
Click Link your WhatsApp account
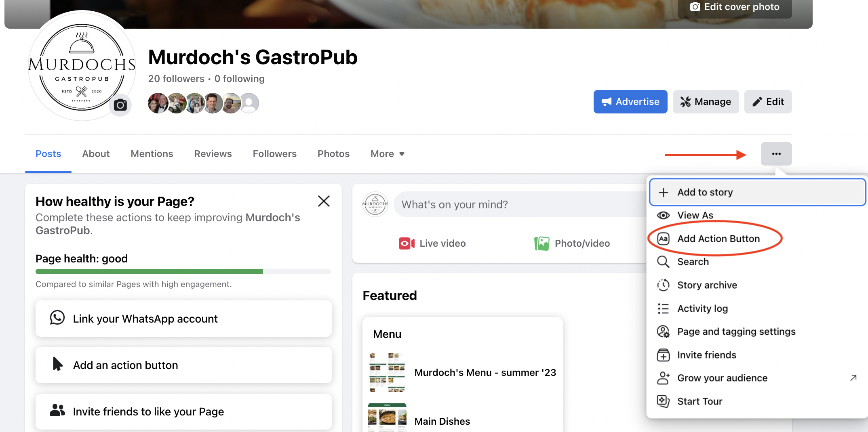click(x=183, y=319)
